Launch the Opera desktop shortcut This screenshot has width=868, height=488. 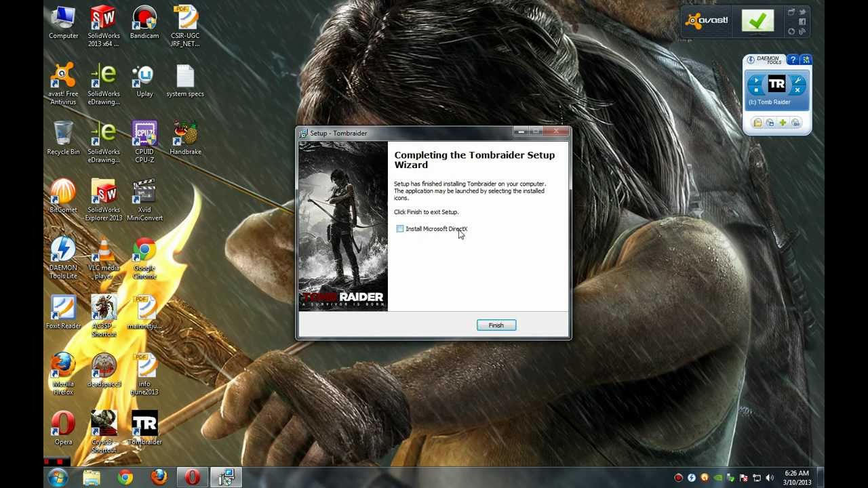click(63, 428)
